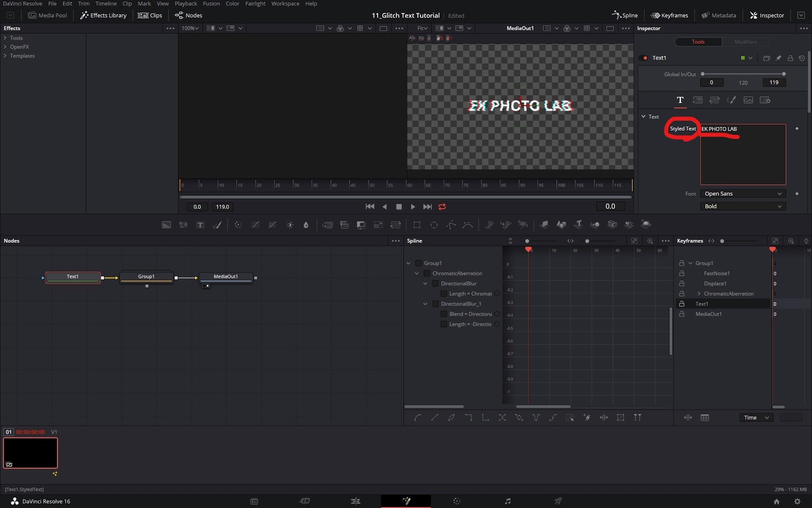Check the ChromaticAberration spline checkbox
The image size is (812, 508).
pos(427,273)
